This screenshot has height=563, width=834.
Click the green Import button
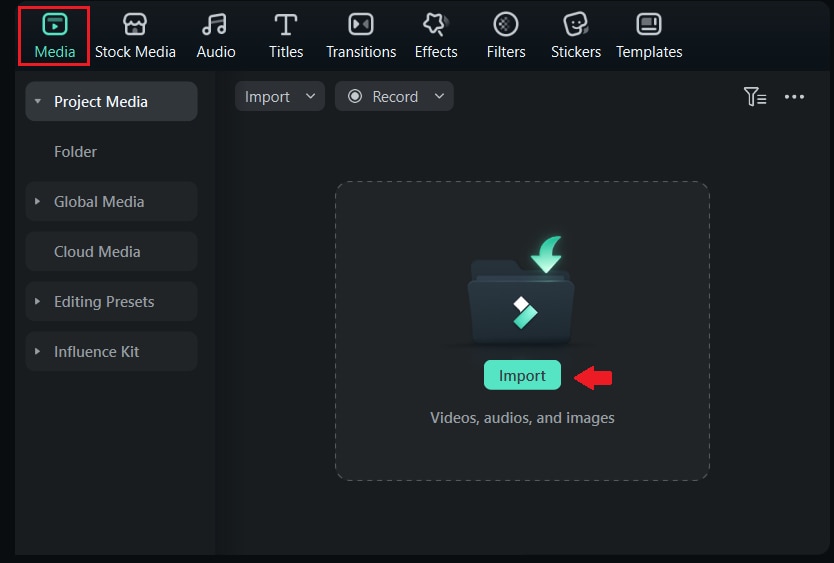[522, 375]
